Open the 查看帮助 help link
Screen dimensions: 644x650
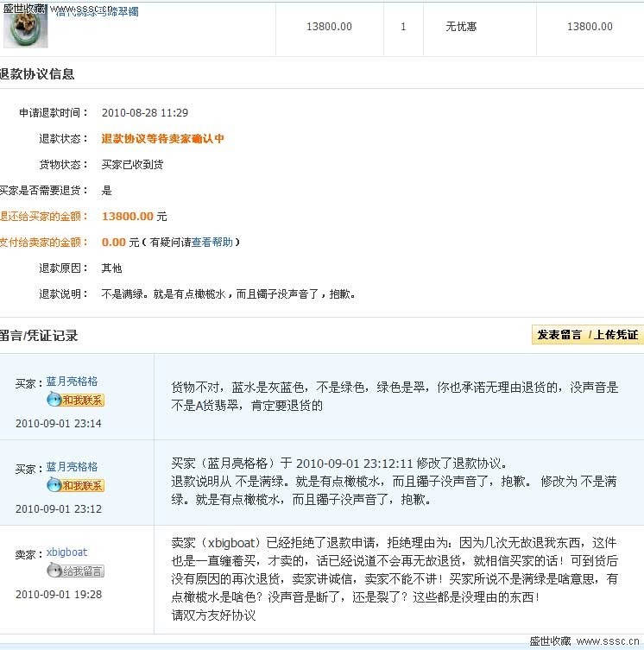click(x=212, y=243)
